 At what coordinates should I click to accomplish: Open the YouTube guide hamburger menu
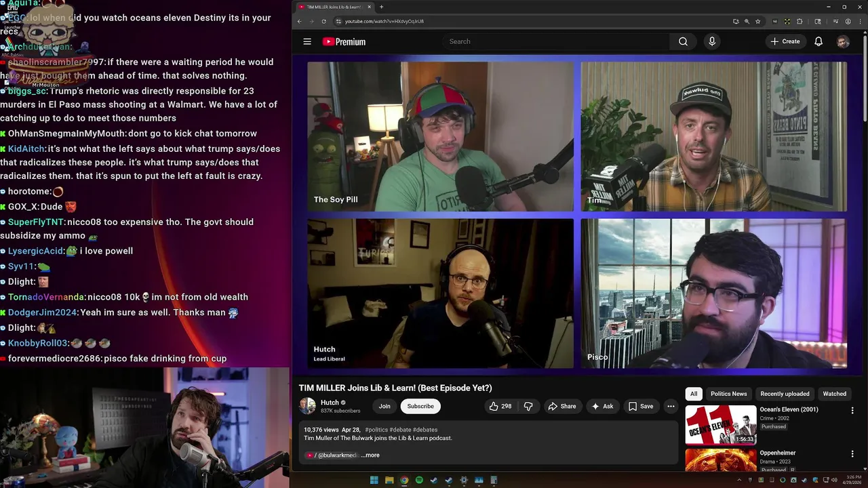click(x=307, y=41)
